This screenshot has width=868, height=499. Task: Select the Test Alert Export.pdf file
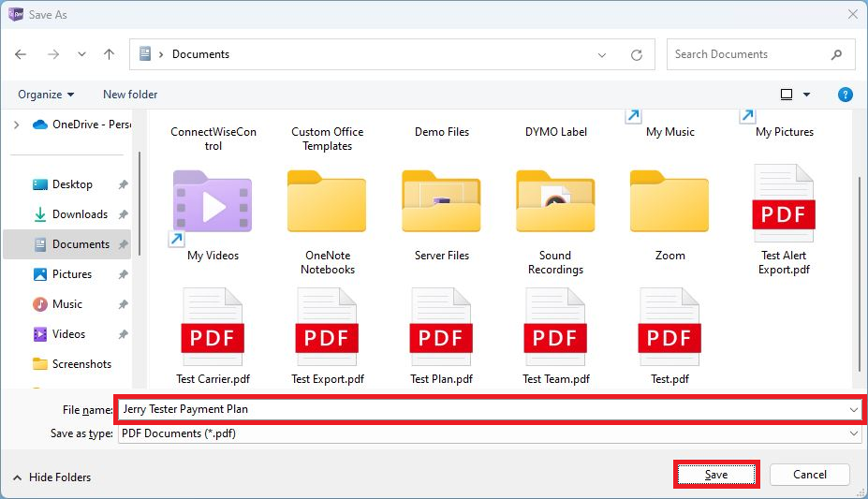[784, 218]
